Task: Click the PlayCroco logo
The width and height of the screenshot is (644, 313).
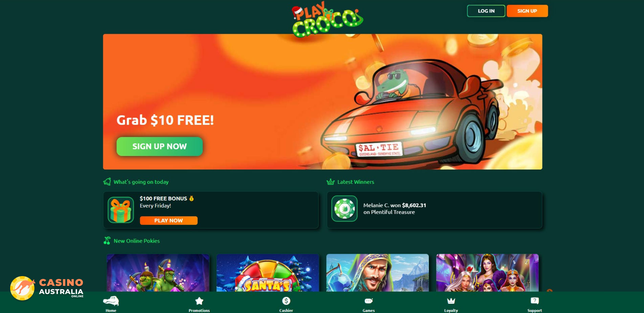Action: [x=327, y=19]
